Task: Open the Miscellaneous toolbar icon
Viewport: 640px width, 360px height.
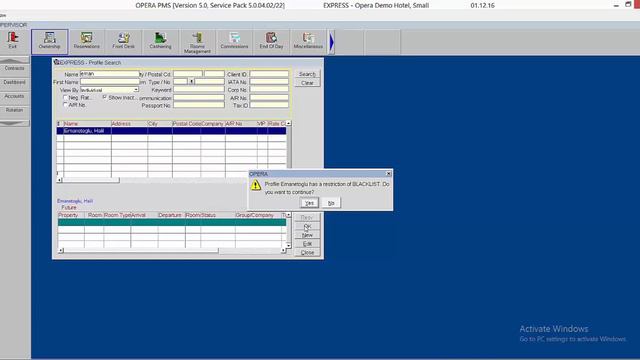Action: click(x=308, y=41)
